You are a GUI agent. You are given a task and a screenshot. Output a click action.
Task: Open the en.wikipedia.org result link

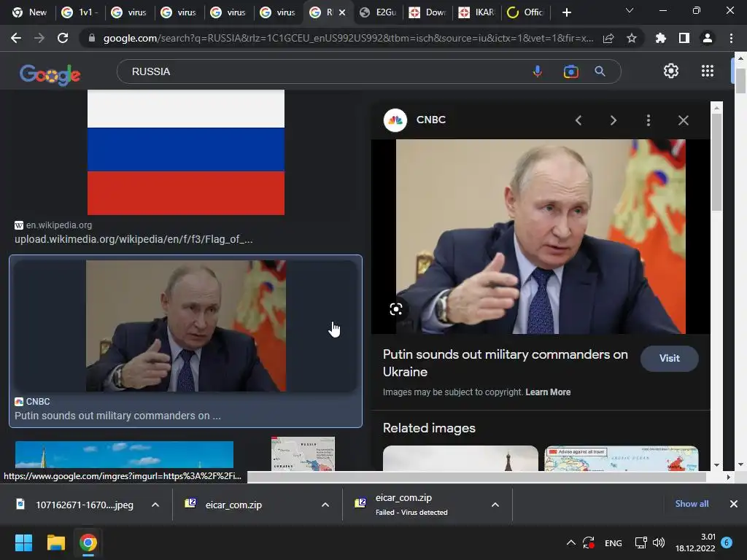coord(58,225)
